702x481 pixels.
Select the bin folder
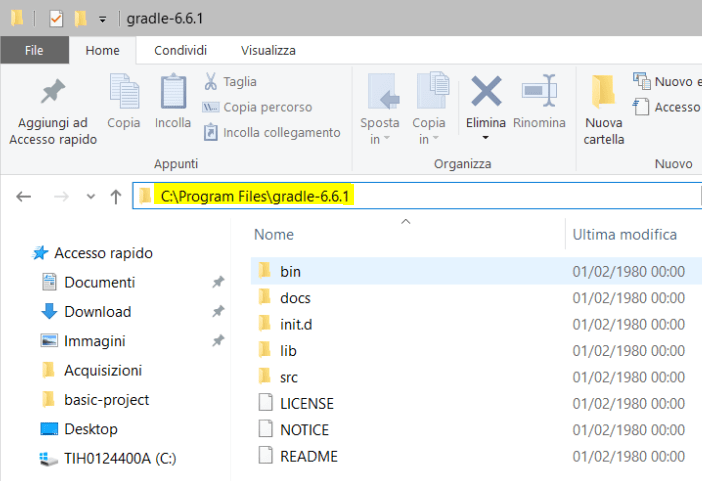pyautogui.click(x=476, y=271)
